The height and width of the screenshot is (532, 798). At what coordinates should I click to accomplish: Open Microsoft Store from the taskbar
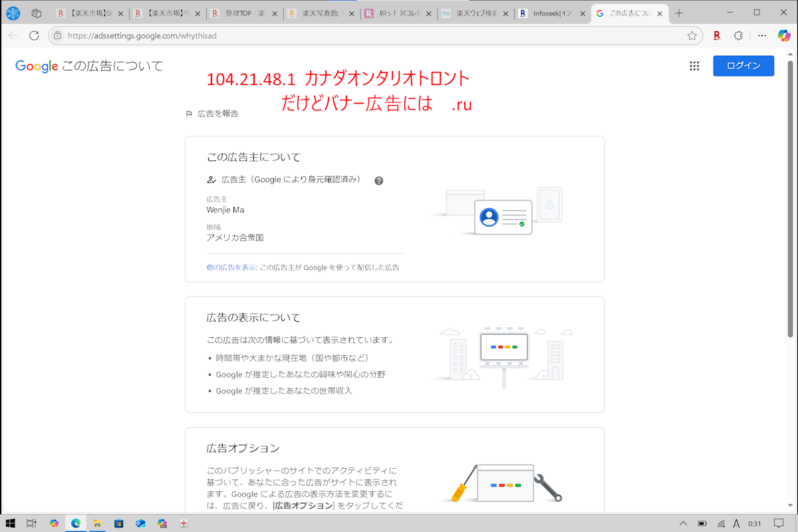click(119, 523)
